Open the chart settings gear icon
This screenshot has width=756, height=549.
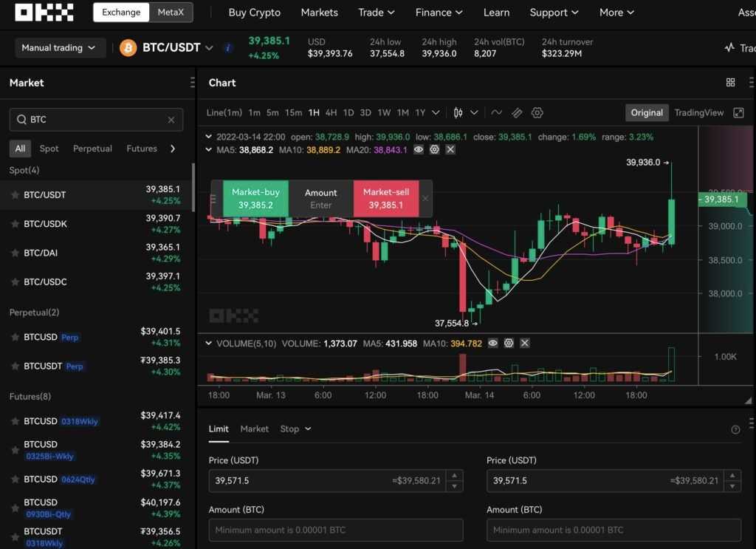(537, 113)
